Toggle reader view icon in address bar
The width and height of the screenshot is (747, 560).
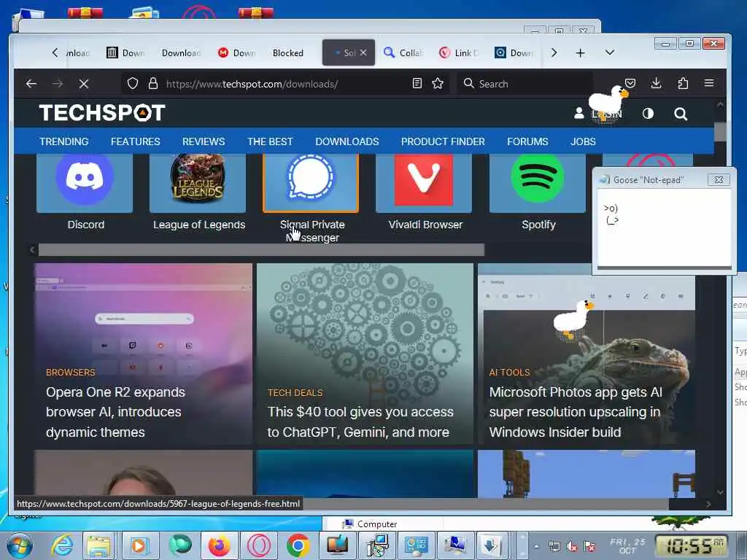click(x=417, y=84)
